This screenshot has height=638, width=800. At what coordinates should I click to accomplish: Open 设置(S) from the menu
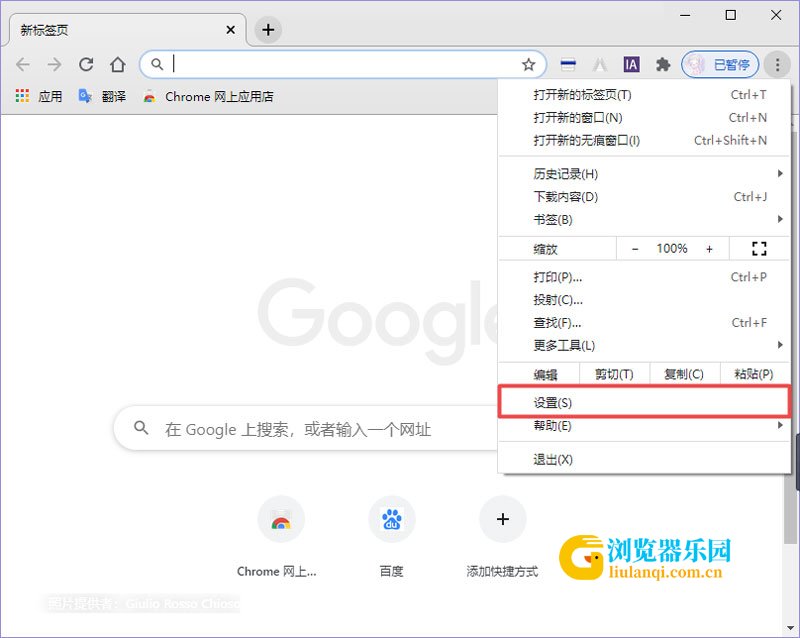coord(644,403)
